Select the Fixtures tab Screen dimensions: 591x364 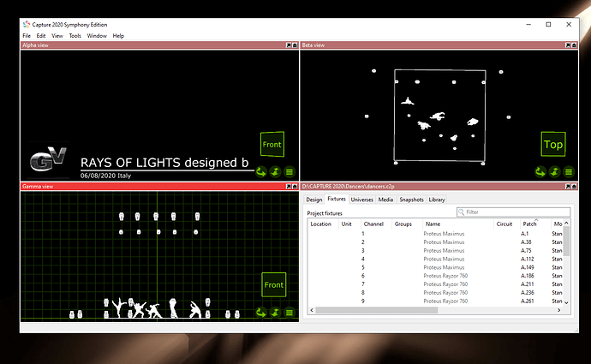[337, 199]
